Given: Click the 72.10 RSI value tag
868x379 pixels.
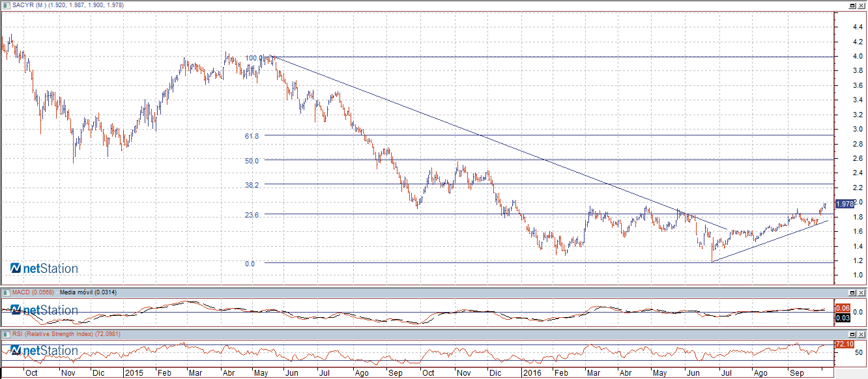Looking at the screenshot, I should 843,343.
